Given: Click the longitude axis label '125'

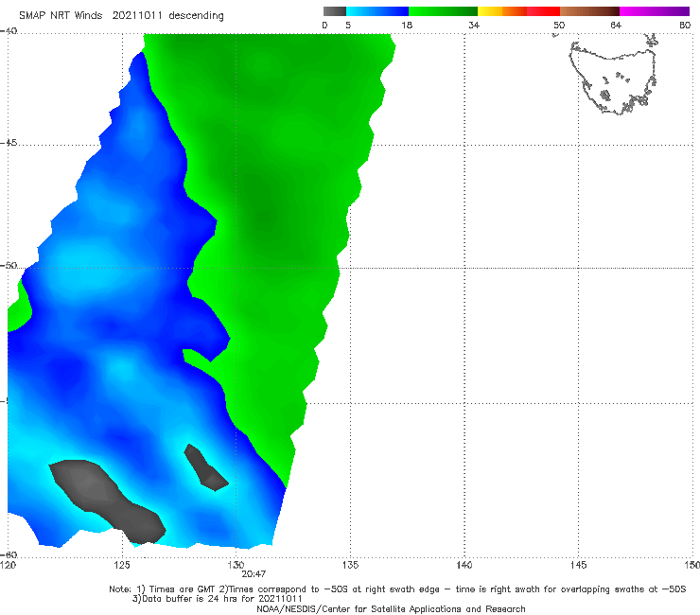Looking at the screenshot, I should click(122, 566).
